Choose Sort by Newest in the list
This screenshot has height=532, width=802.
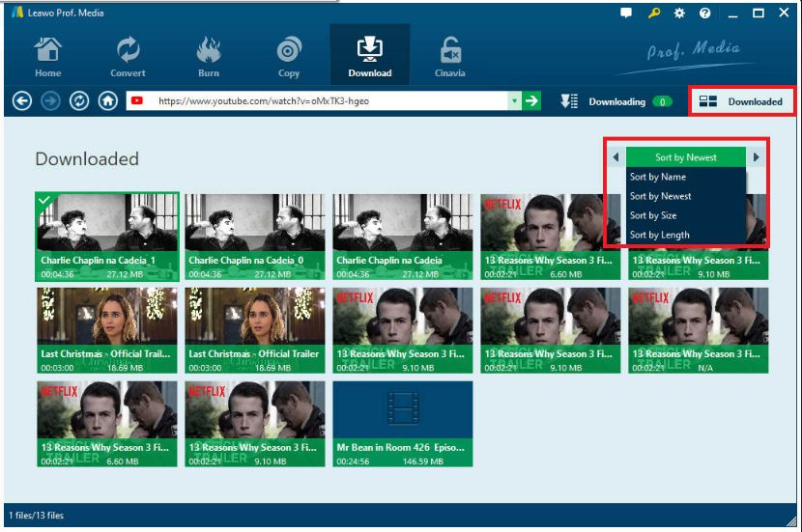pyautogui.click(x=686, y=196)
